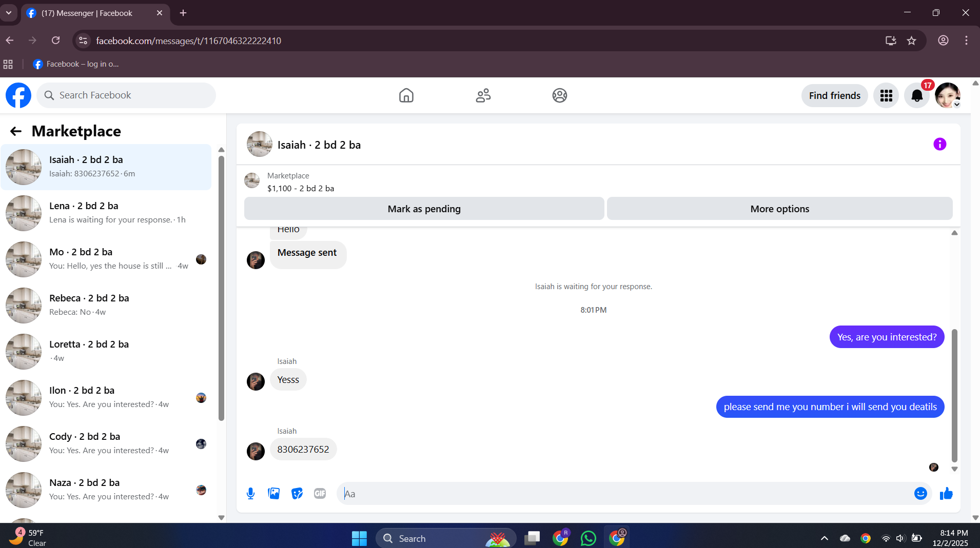
Task: Open Mo conversation in list
Action: tap(106, 259)
